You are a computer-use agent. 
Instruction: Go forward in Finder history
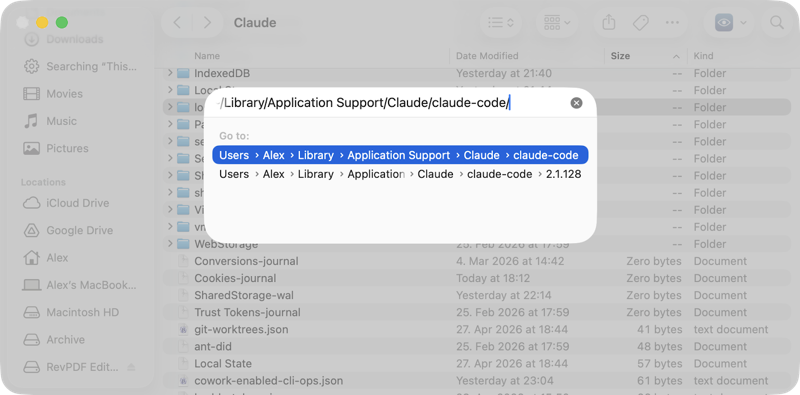click(207, 22)
